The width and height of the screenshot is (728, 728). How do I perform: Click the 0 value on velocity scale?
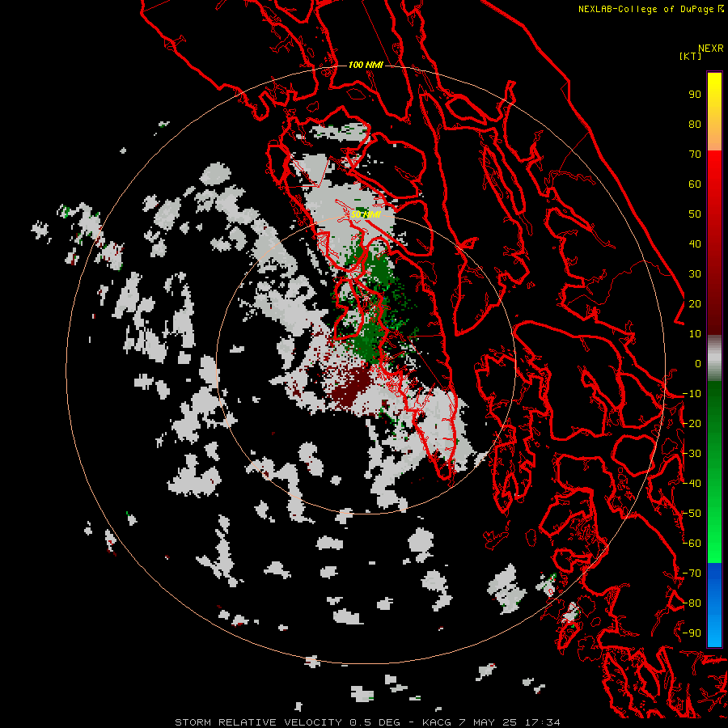point(698,363)
